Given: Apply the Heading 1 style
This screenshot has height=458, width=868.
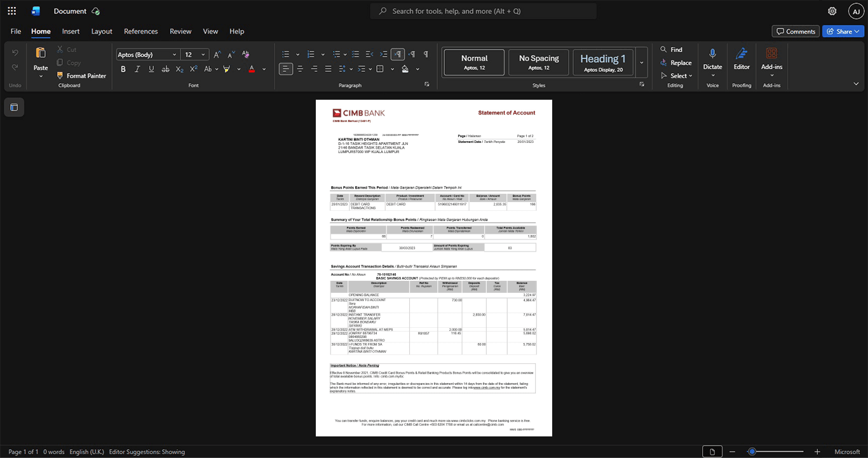Looking at the screenshot, I should coord(603,62).
